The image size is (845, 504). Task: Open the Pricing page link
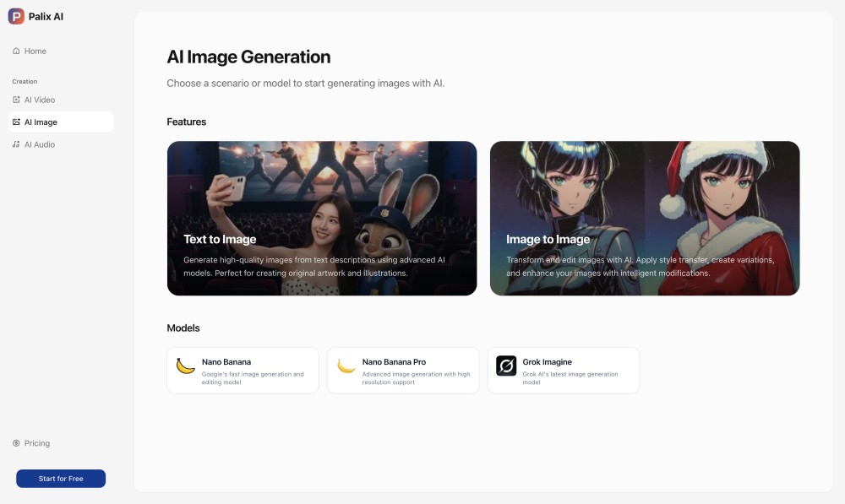[x=37, y=443]
